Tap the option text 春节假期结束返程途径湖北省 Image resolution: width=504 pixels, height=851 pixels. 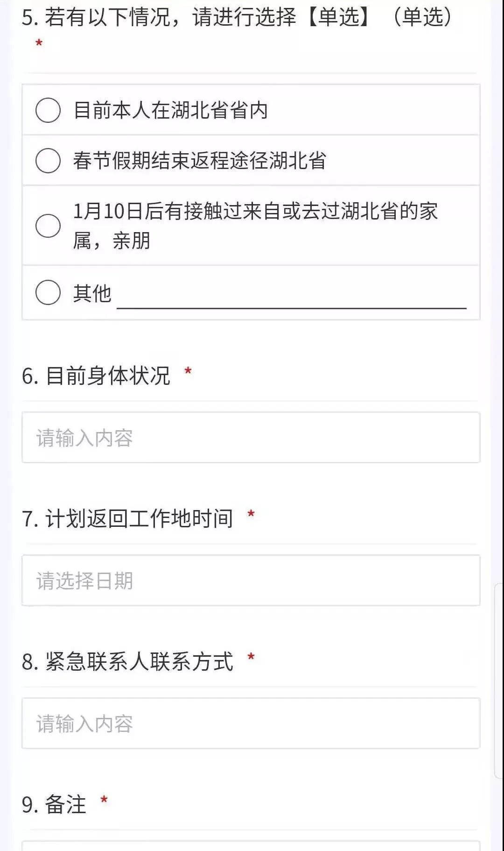point(200,161)
